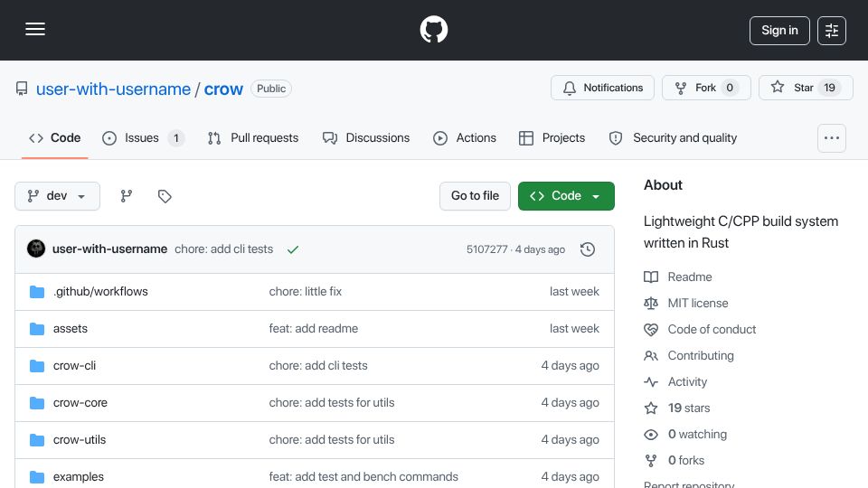The height and width of the screenshot is (488, 868).
Task: Open the 19 stars link
Action: pos(689,408)
